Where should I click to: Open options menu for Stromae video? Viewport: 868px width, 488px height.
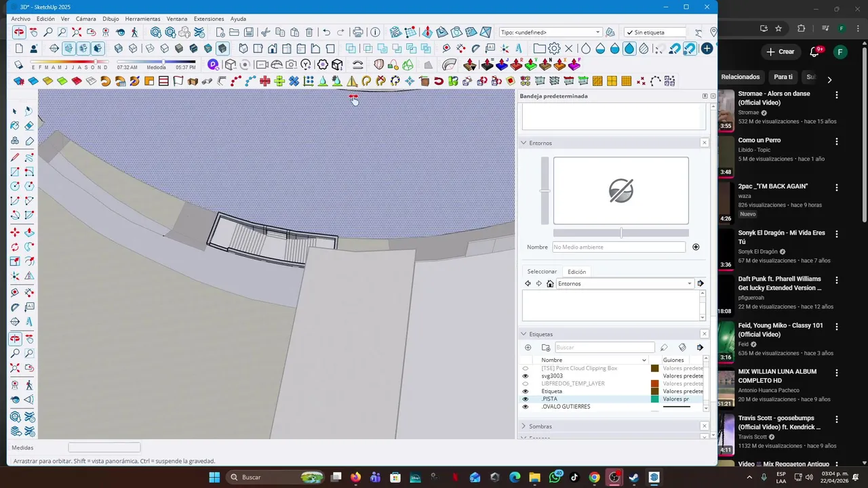[837, 96]
